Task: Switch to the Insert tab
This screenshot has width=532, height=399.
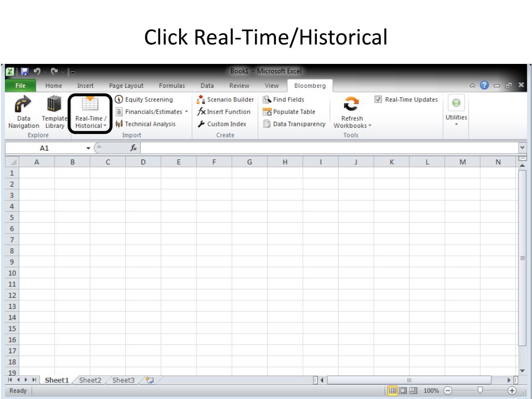Action: [85, 86]
